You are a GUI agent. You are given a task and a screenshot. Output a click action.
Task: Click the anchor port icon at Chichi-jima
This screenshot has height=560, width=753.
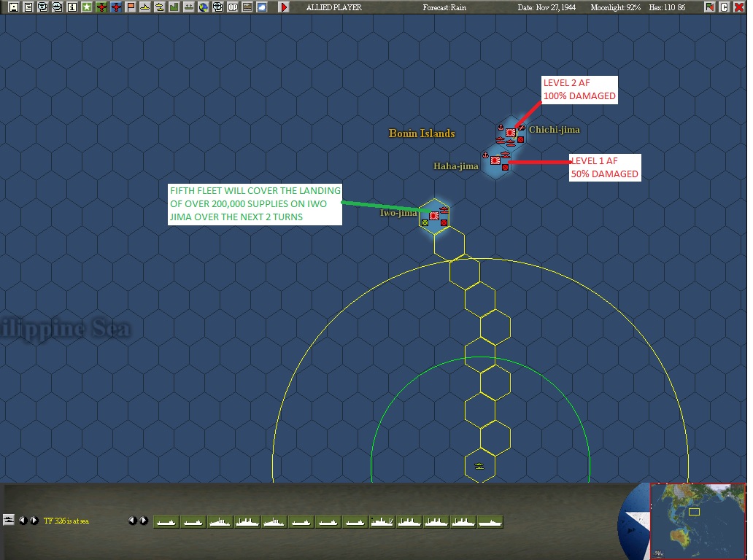pyautogui.click(x=501, y=128)
